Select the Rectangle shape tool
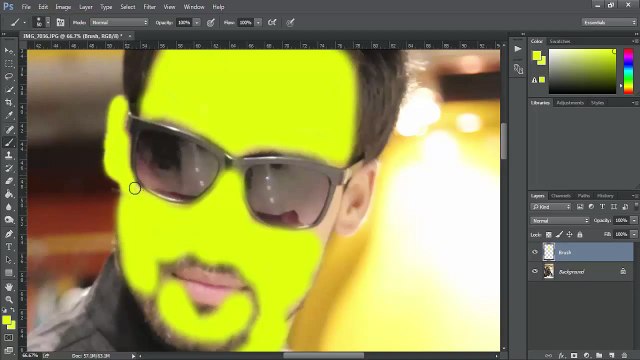The image size is (640, 360). pos(9,273)
